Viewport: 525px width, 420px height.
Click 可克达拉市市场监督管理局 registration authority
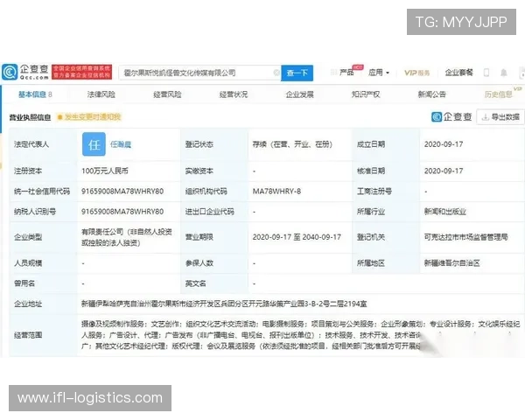point(466,237)
